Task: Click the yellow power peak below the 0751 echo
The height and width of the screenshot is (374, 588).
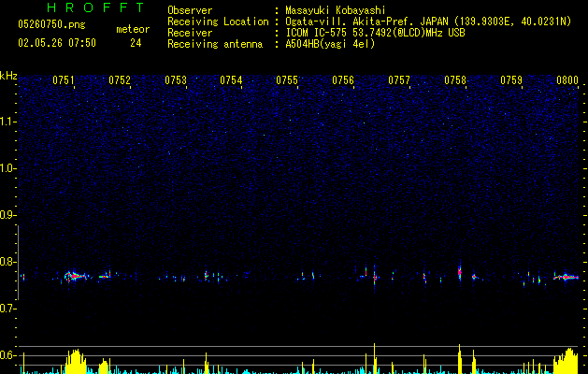Action: (76, 361)
